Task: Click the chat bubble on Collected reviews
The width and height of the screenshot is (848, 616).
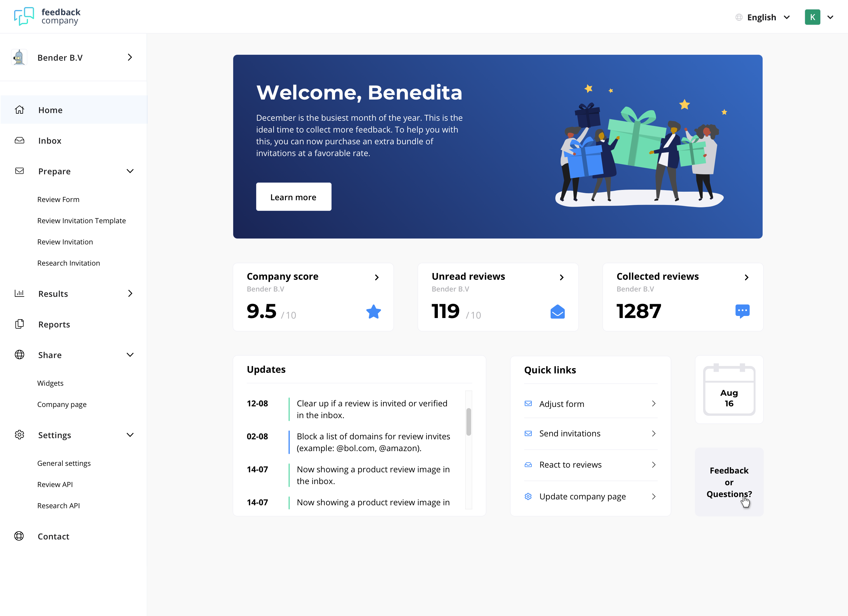Action: [x=742, y=311]
